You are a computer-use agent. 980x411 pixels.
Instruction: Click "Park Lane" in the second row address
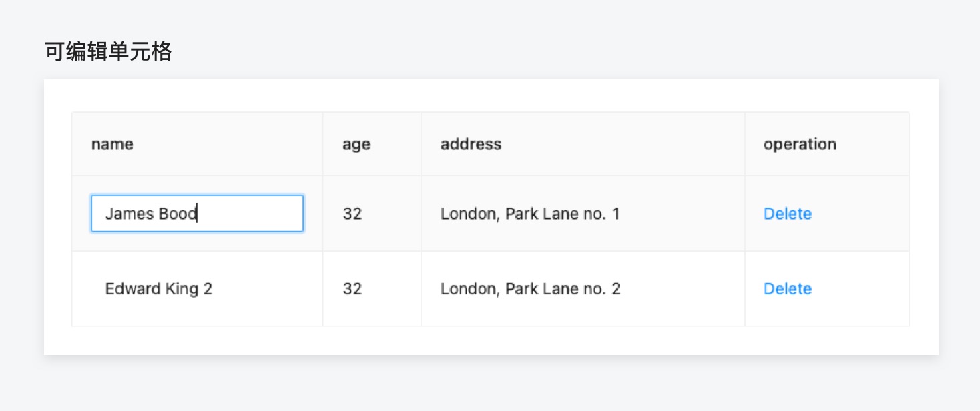(x=538, y=289)
